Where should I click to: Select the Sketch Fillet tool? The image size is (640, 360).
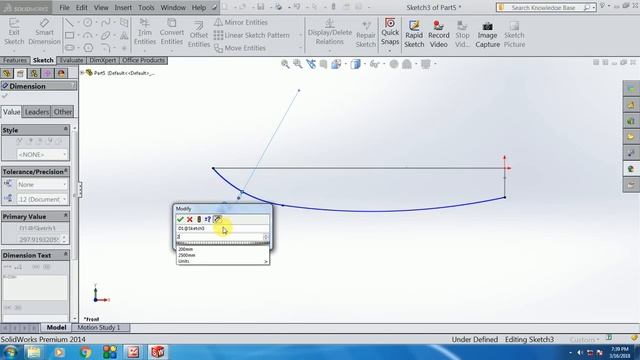click(105, 48)
